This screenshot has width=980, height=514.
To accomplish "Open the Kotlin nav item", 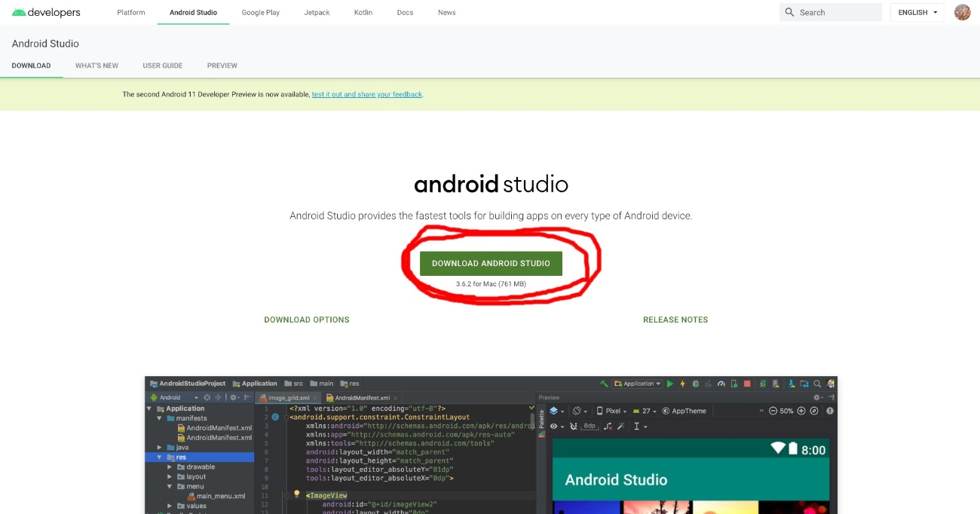I will [363, 12].
